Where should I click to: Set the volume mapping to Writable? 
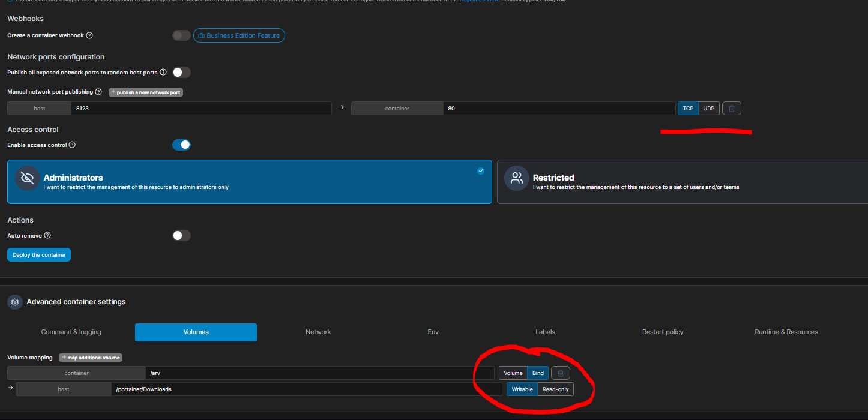[x=522, y=389]
